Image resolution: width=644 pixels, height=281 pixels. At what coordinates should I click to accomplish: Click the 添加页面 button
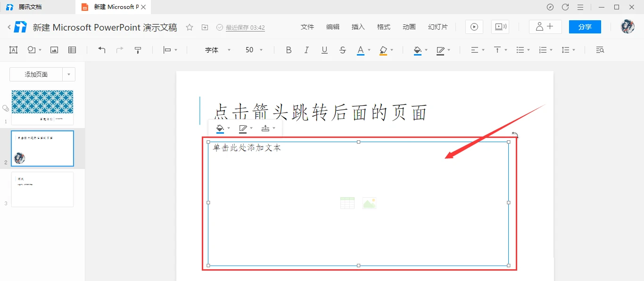(x=36, y=74)
